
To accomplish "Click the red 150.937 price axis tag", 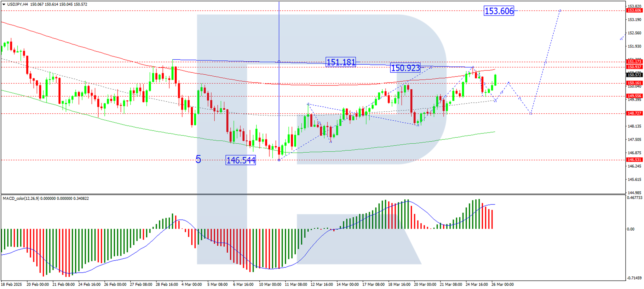I will pos(634,67).
